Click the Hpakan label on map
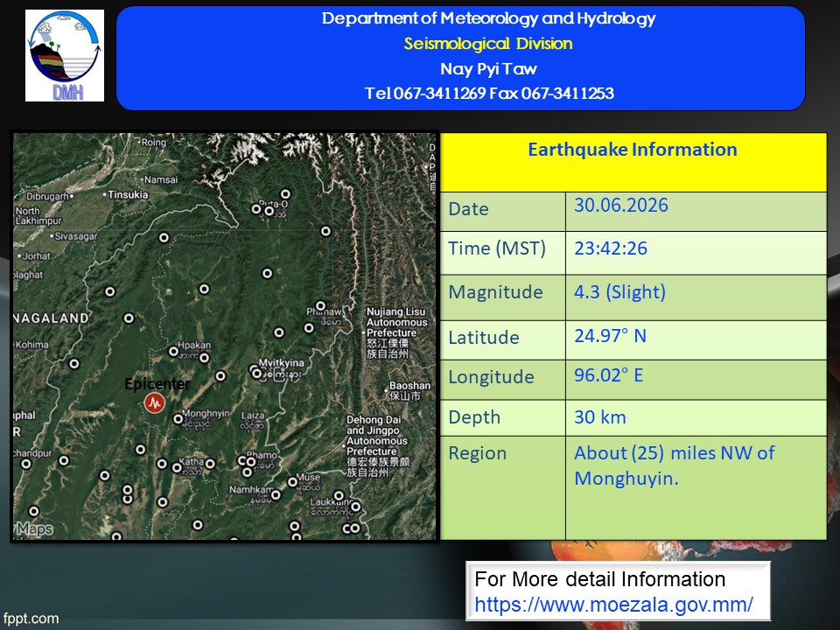Viewport: 840px width, 630px height. pos(194,345)
